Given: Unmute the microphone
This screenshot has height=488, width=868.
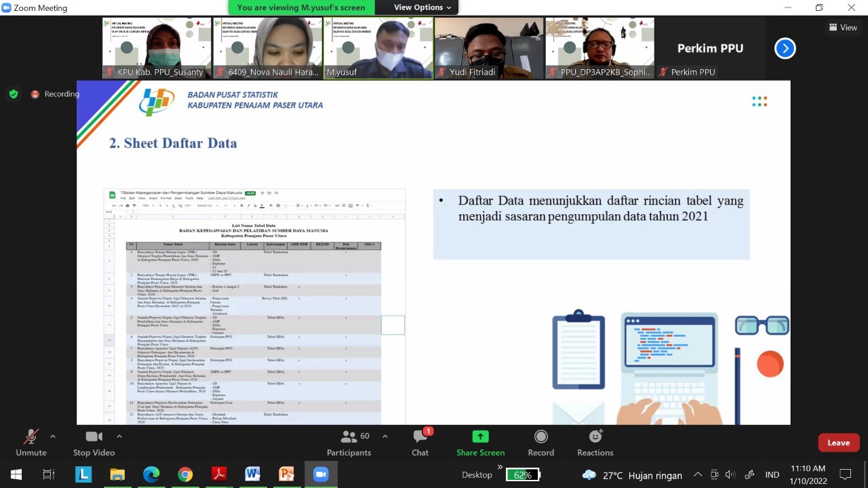Looking at the screenshot, I should point(31,443).
